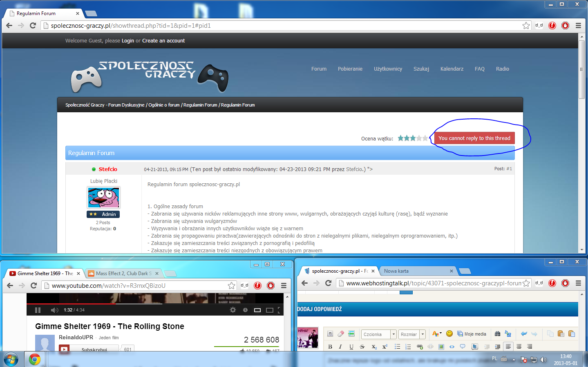Screen dimensions: 588x367
Task: Insert image icon in reply editor
Action: pyautogui.click(x=441, y=347)
